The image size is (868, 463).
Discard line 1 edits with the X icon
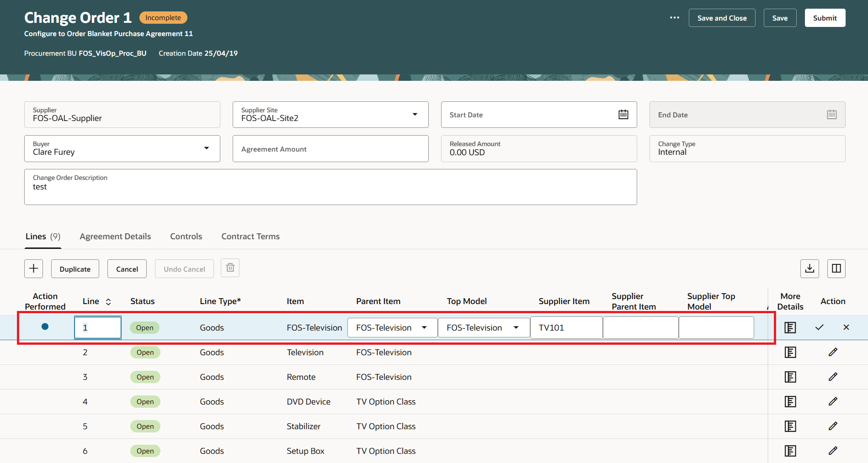[846, 327]
